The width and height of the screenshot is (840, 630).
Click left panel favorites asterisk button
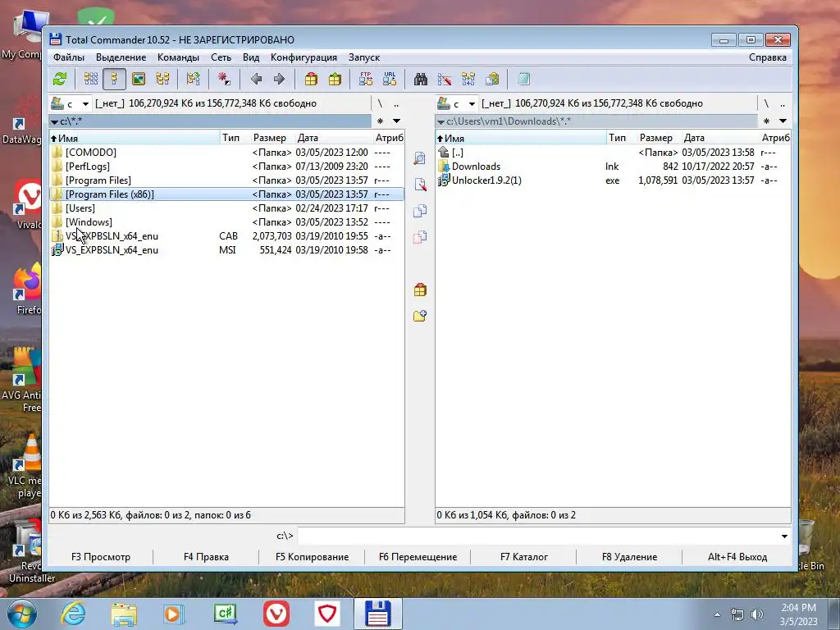click(x=381, y=121)
